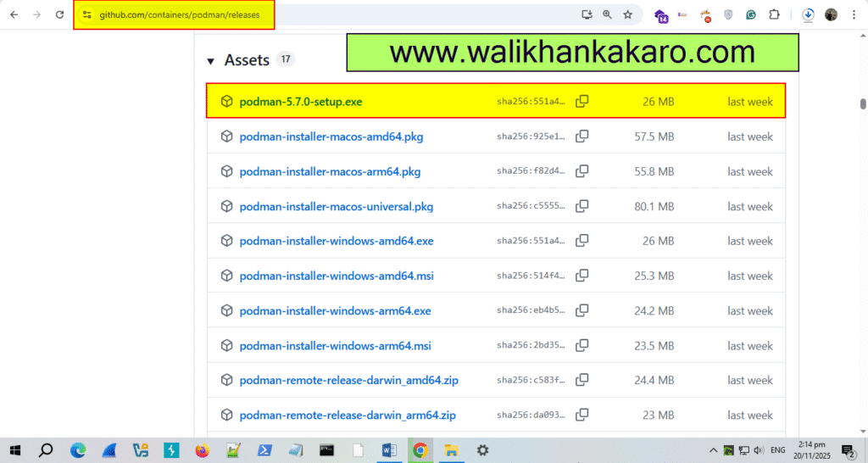Open site information icon in address bar
This screenshot has height=463, width=868.
(87, 15)
